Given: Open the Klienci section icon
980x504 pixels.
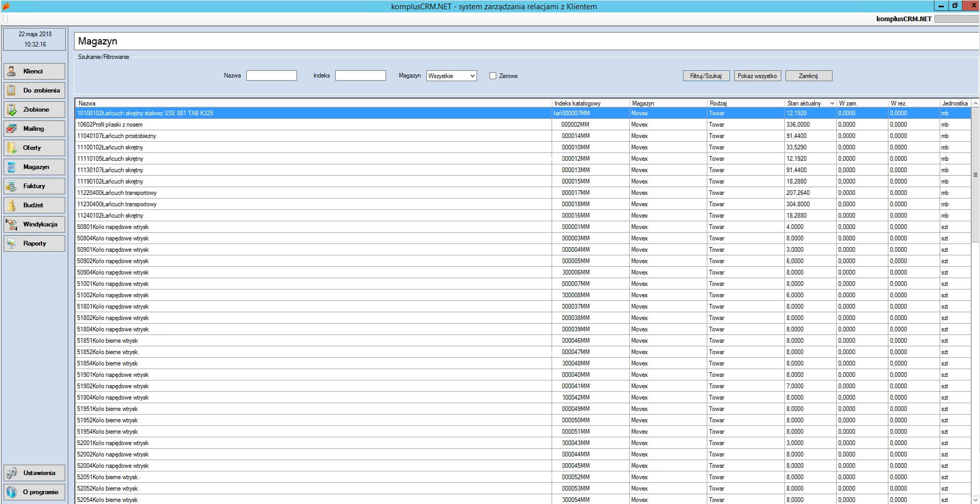Looking at the screenshot, I should pyautogui.click(x=11, y=71).
